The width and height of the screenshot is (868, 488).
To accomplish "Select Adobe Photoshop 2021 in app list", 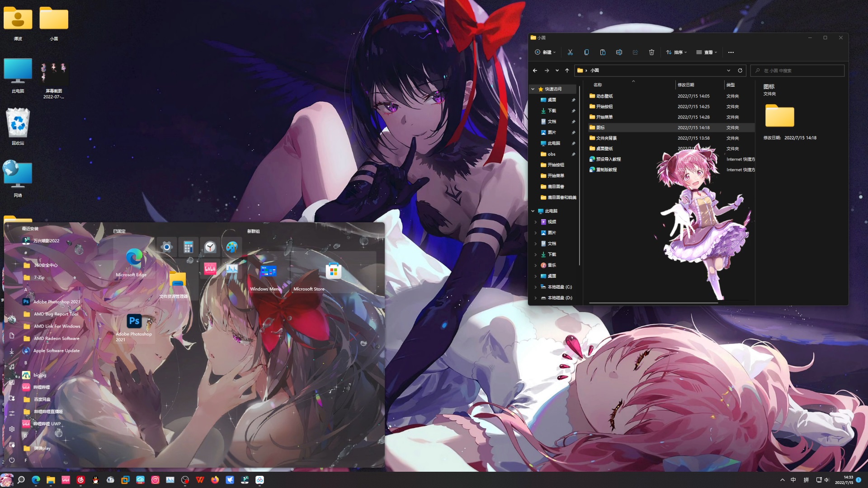I will click(x=57, y=302).
